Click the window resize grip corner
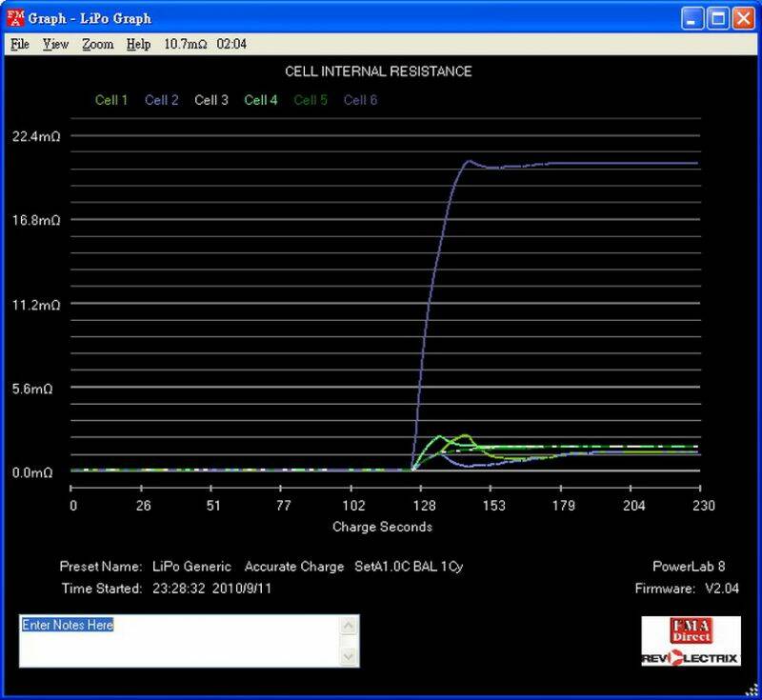This screenshot has height=700, width=762. pos(752,690)
